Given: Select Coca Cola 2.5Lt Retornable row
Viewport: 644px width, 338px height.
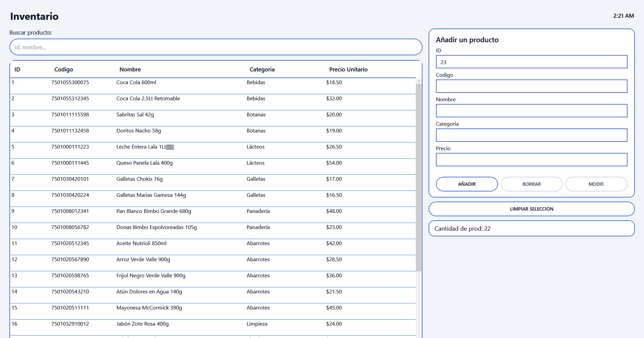Looking at the screenshot, I should coord(213,102).
